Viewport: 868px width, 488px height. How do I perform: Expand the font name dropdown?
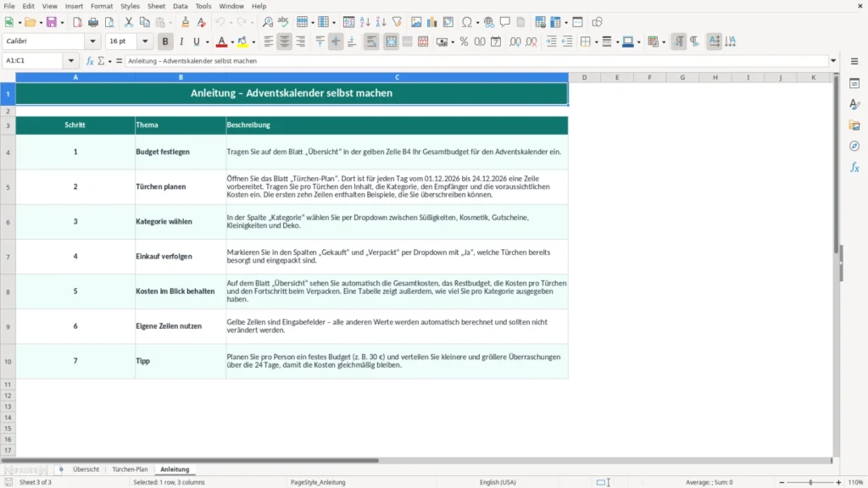tap(92, 41)
